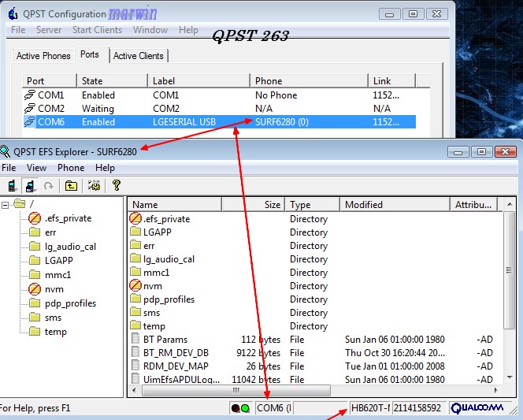The width and height of the screenshot is (523, 420).
Task: Switch to the Active Clients tab
Action: 139,56
